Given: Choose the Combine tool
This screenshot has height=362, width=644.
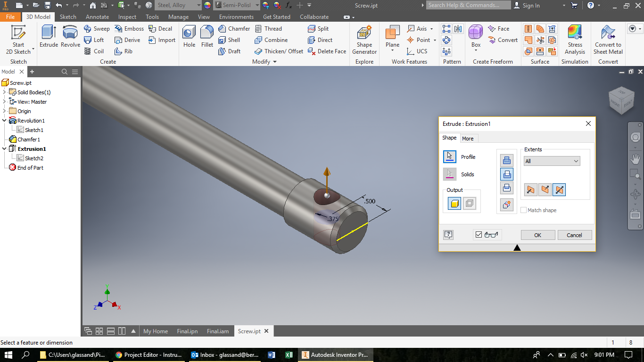Looking at the screenshot, I should [271, 40].
